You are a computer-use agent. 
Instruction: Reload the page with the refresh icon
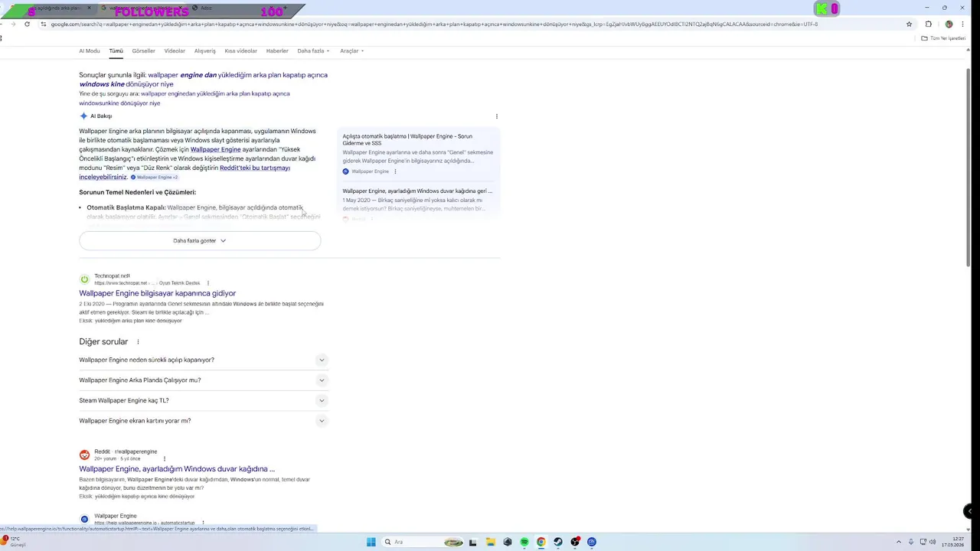[27, 24]
